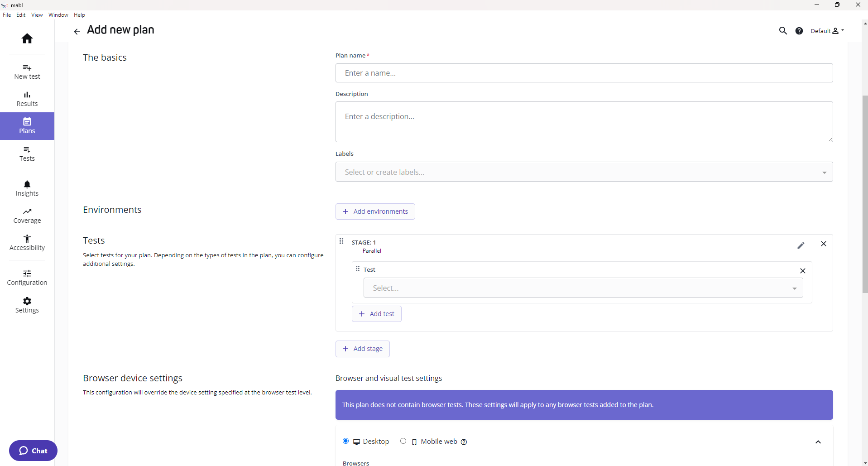Viewport: 868px width, 466px height.
Task: Open the test Select dropdown
Action: click(x=583, y=288)
